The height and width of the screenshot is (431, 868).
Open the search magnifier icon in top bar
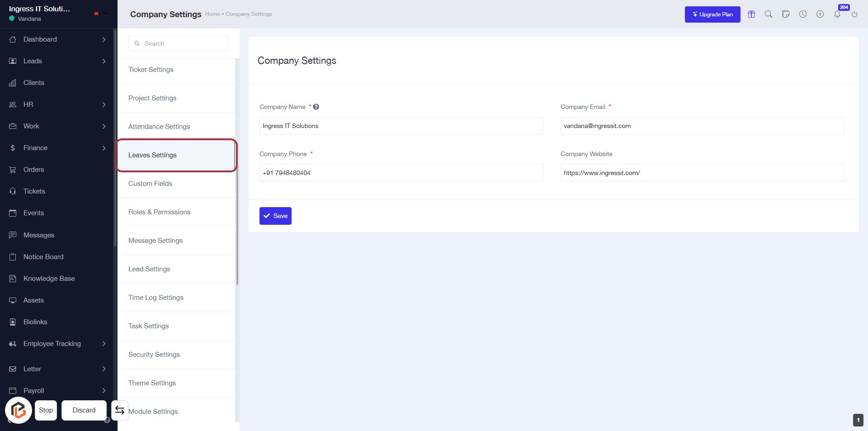point(769,14)
